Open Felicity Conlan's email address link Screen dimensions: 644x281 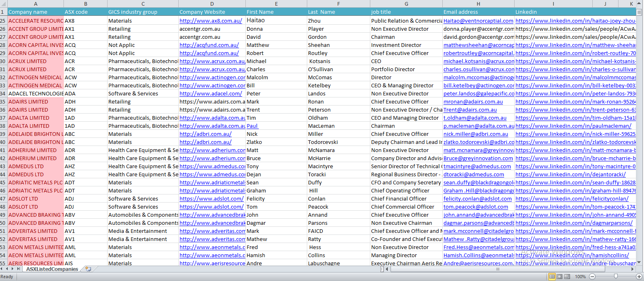click(x=477, y=199)
